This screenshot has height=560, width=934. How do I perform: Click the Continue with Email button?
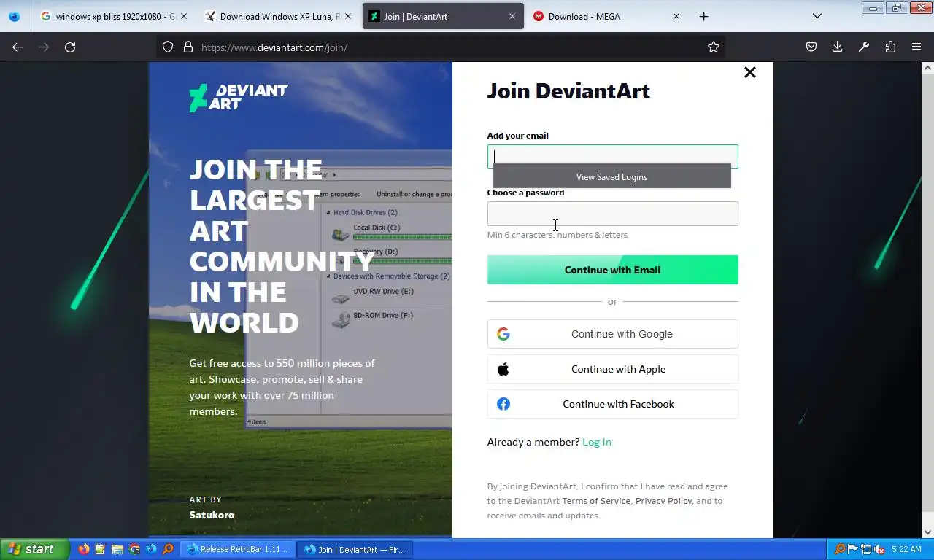pyautogui.click(x=612, y=270)
